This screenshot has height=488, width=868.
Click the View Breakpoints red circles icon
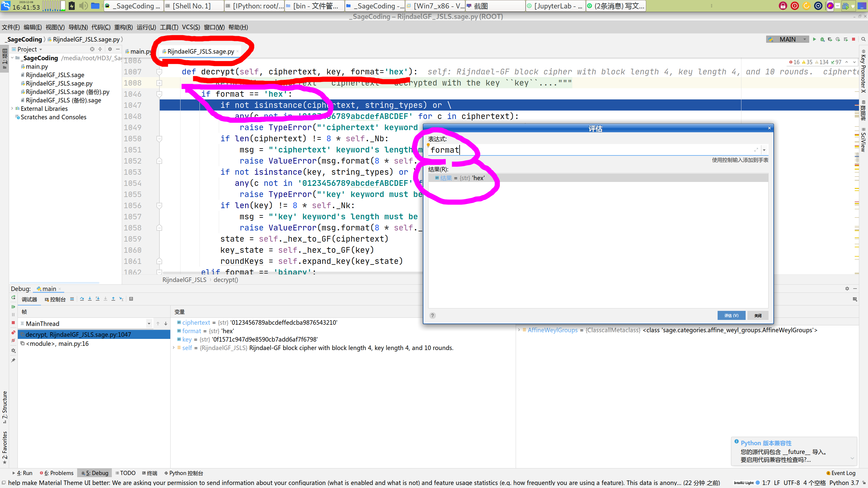pos(13,332)
